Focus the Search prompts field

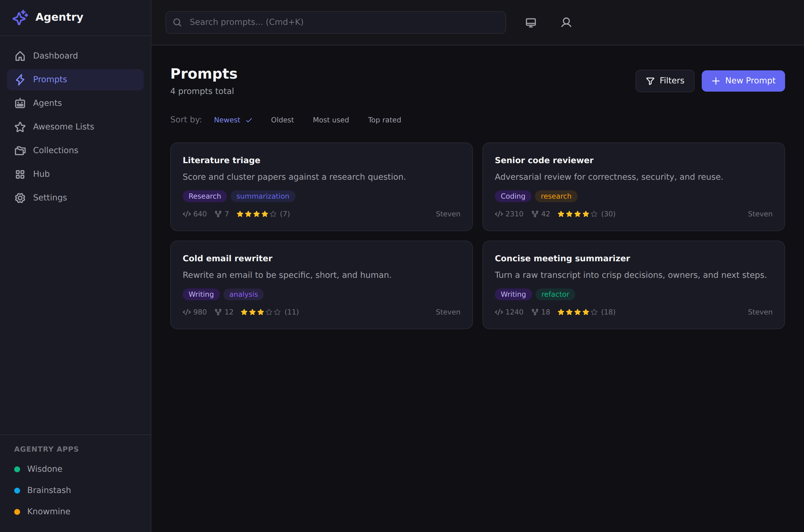[335, 22]
